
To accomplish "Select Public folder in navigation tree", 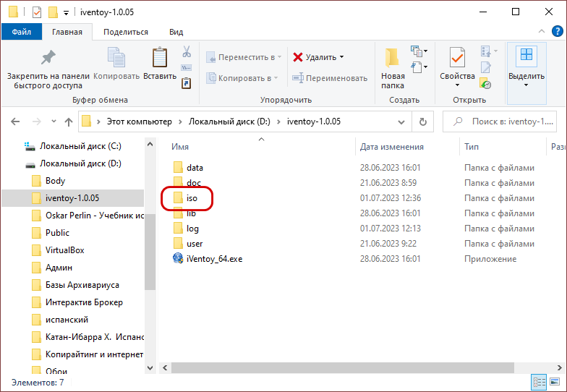I will (51, 233).
